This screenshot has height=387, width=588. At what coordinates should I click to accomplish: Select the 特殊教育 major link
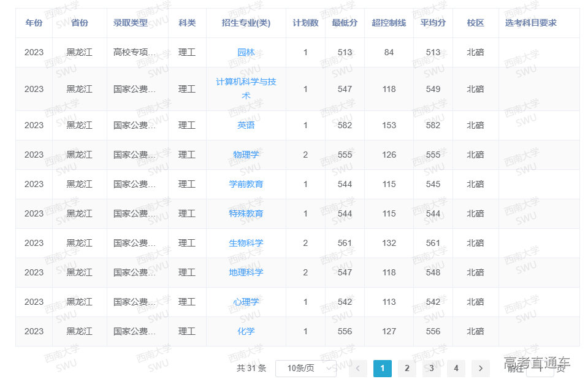(246, 213)
